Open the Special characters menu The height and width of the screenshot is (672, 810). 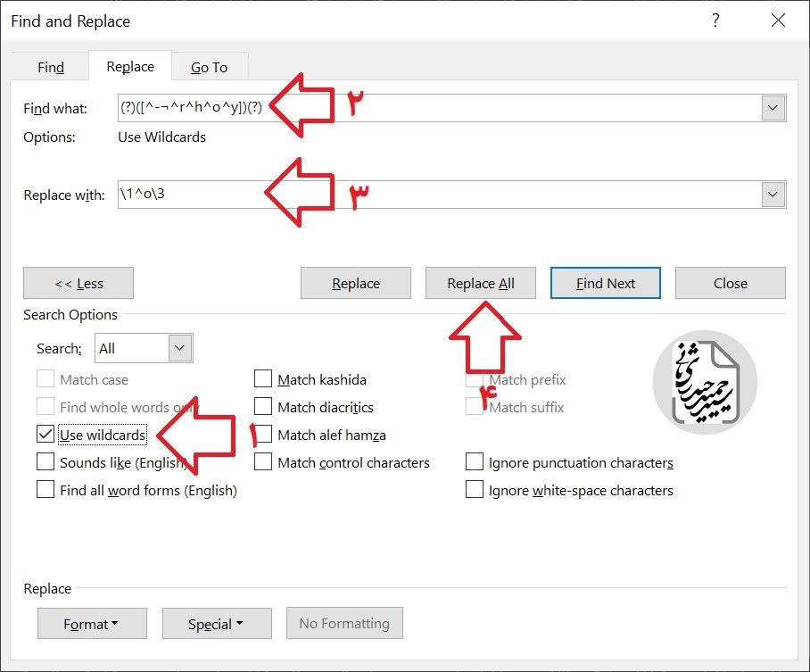[217, 624]
